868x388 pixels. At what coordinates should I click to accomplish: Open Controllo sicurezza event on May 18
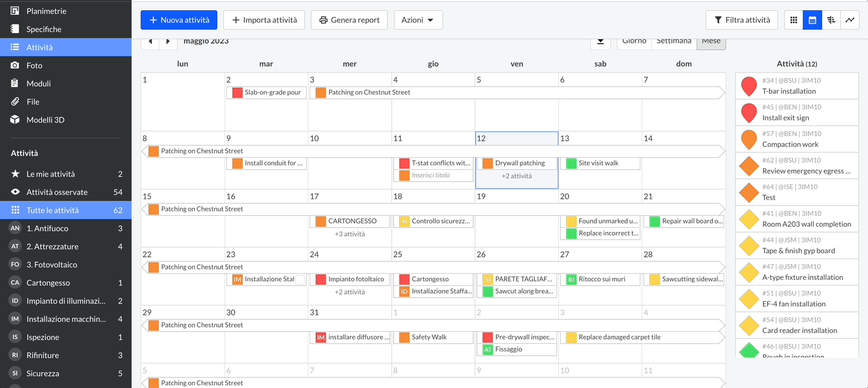point(433,221)
